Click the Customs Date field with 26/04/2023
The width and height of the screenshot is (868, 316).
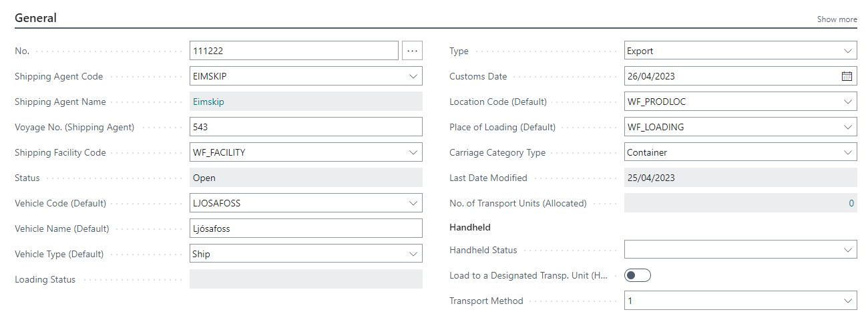tap(731, 76)
